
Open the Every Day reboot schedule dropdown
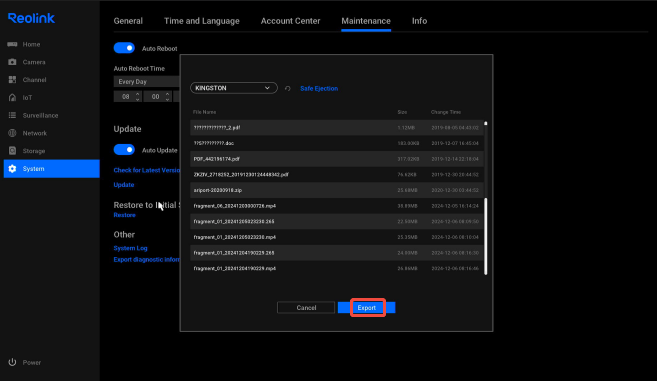coord(147,82)
